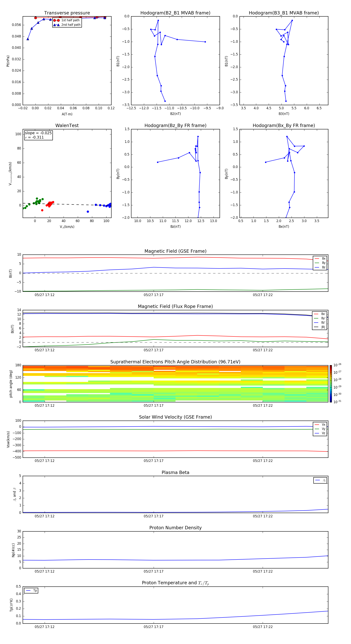Click 'Magnetic Field (Flux Rope Frame)' title
The image size is (351, 644).
(175, 307)
